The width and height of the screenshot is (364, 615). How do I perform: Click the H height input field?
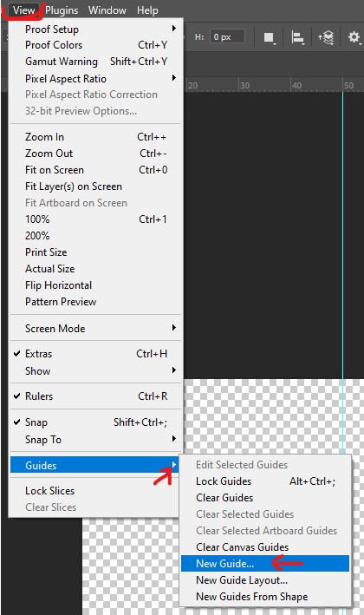(227, 37)
